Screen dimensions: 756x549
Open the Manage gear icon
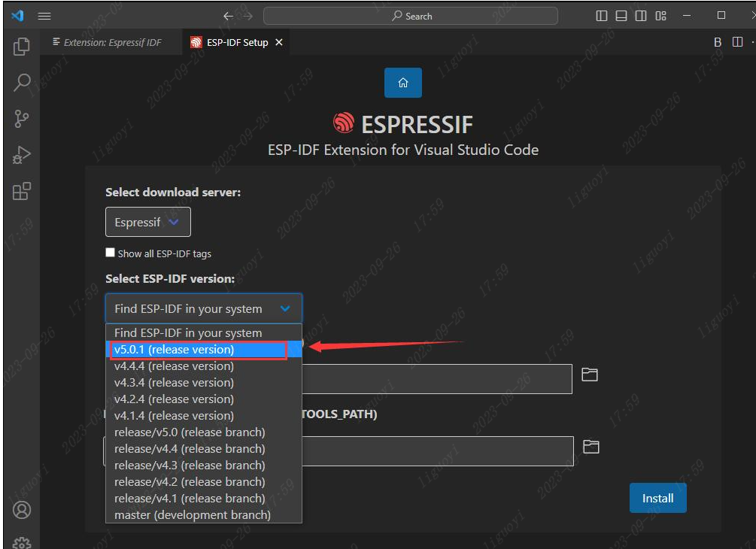21,543
